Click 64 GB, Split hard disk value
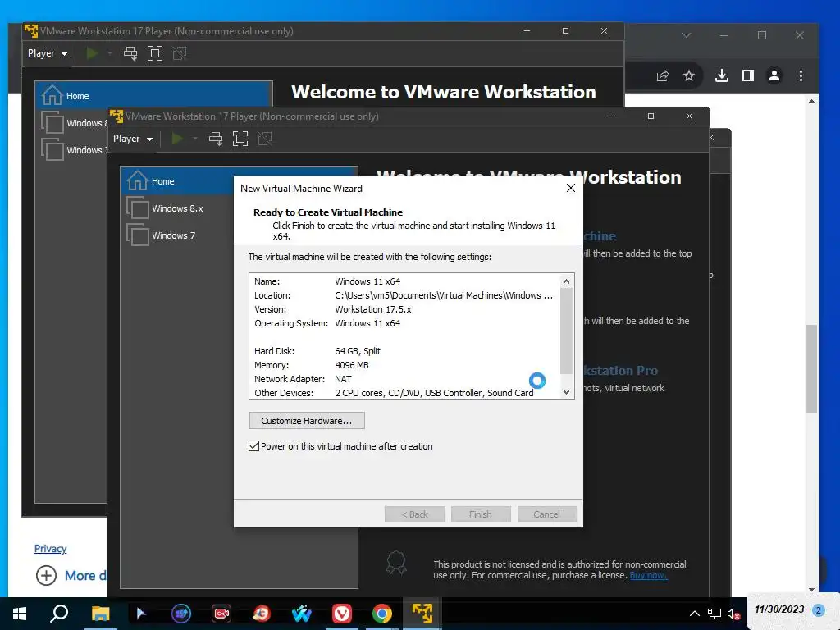The height and width of the screenshot is (630, 840). 358,351
